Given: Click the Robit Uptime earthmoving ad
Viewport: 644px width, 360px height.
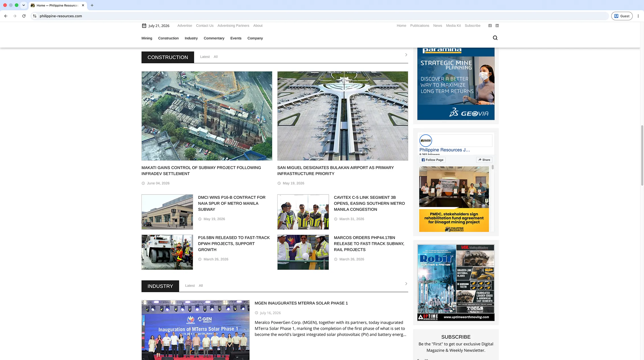Looking at the screenshot, I should pyautogui.click(x=456, y=283).
